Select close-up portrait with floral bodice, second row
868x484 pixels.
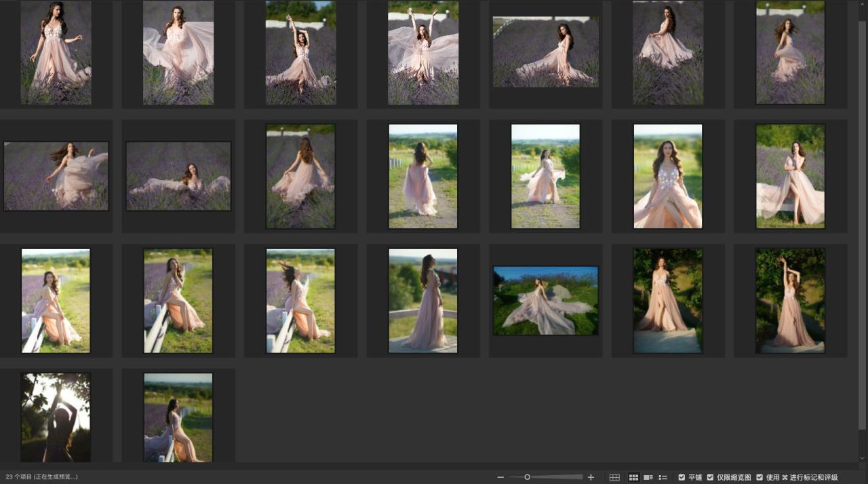668,176
